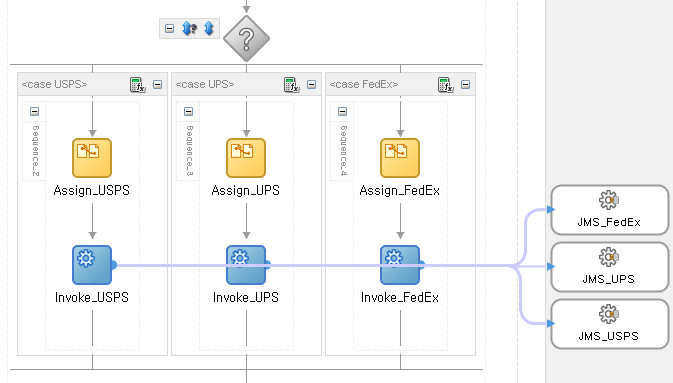Click the Assign_USPS text label
The height and width of the screenshot is (383, 673).
point(92,191)
